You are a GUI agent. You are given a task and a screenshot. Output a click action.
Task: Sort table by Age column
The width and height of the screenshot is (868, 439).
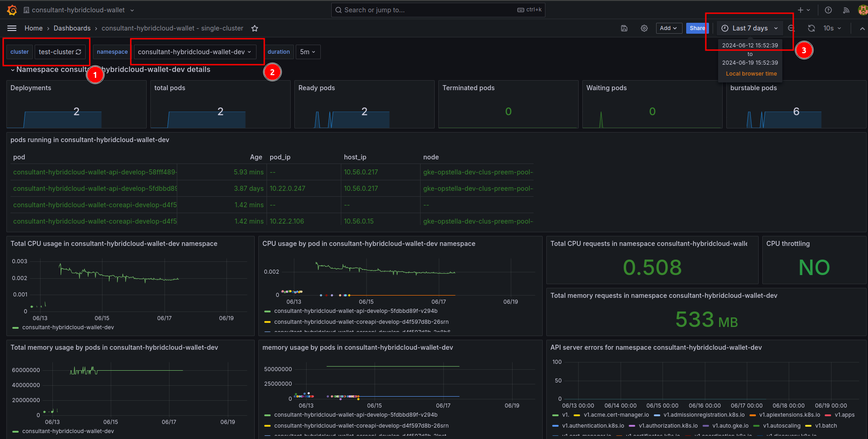click(x=256, y=157)
